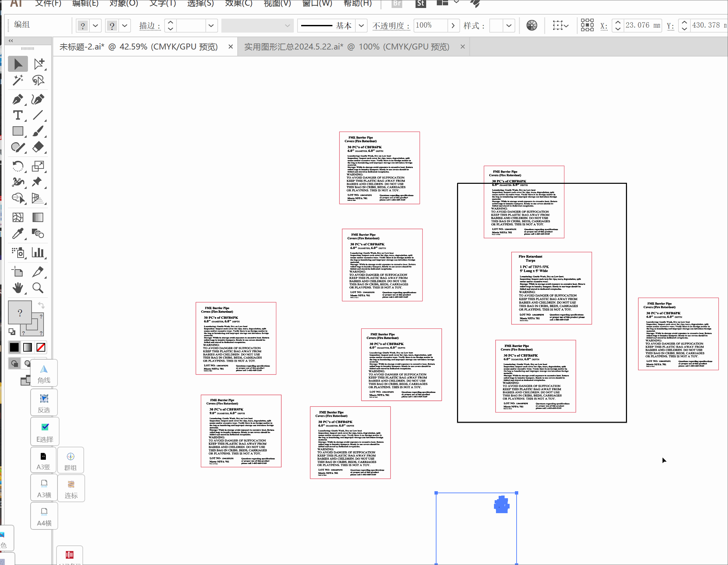Select the Direct Selection tool
Screen dimensions: 728x565
[x=39, y=64]
